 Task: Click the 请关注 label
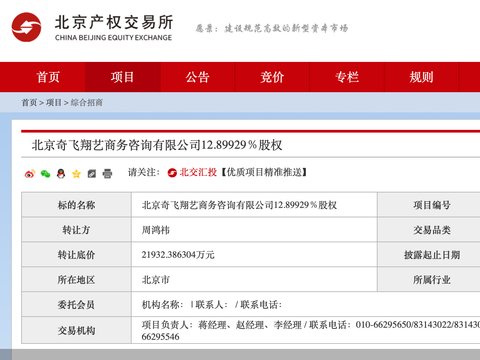pos(144,172)
